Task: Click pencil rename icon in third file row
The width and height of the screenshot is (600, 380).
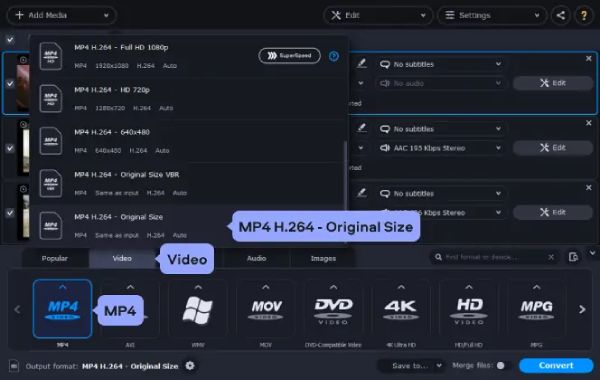Action: pyautogui.click(x=362, y=193)
